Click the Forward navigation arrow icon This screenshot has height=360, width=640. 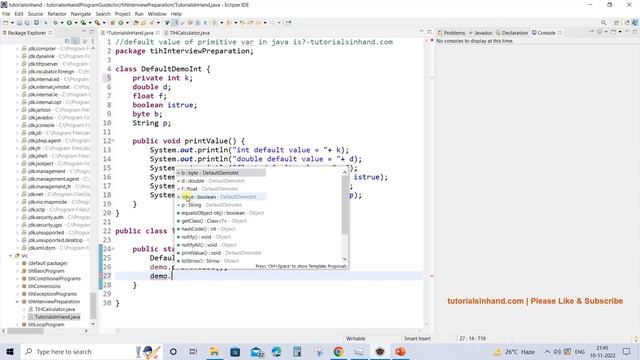(273, 23)
